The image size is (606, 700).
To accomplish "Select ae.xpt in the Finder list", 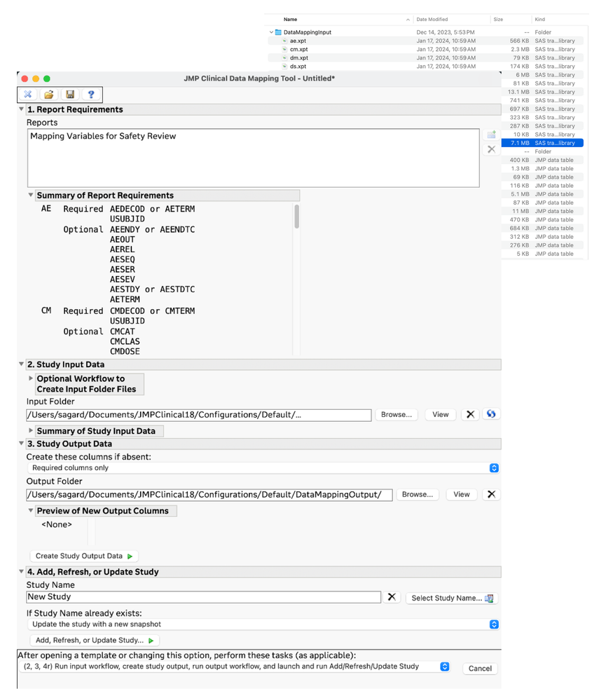I will 298,41.
